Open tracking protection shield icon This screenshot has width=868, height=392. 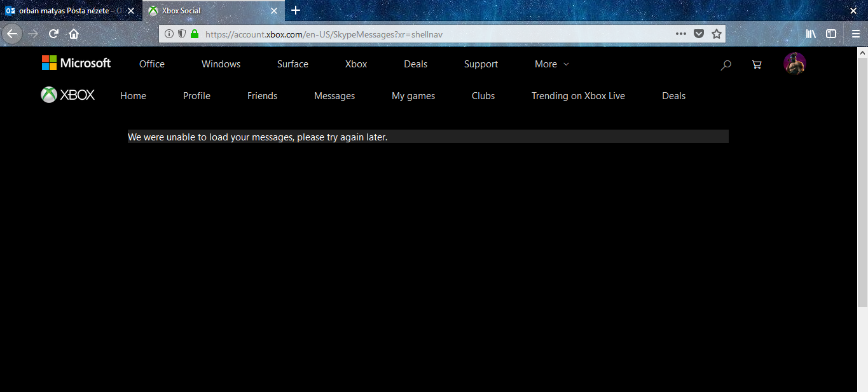pos(182,34)
